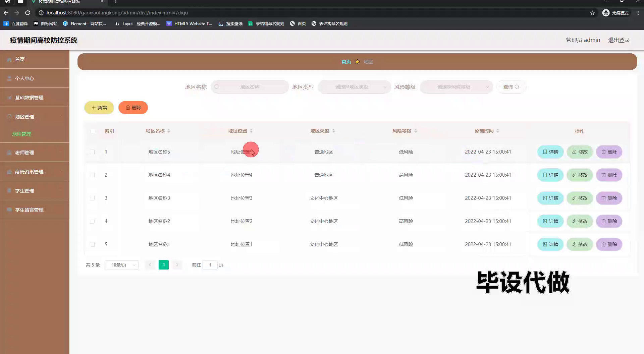View 详情 for 地区名称2
Screen dimensions: 644x354
click(x=550, y=221)
